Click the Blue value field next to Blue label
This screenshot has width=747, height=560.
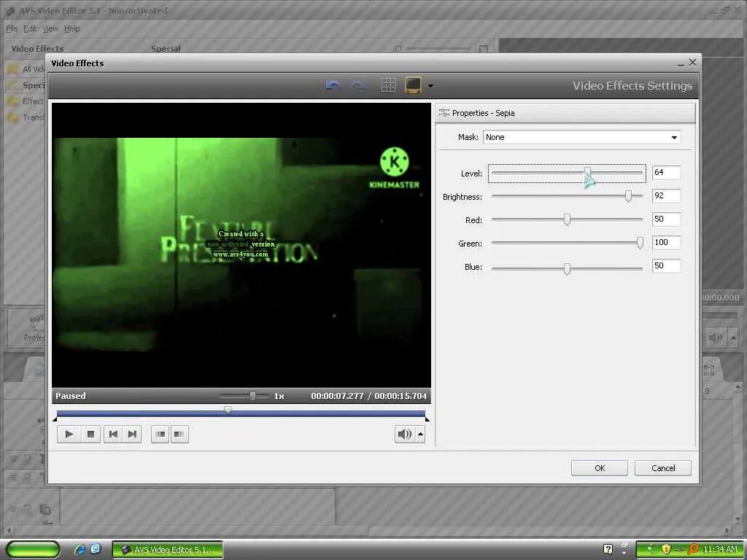(x=666, y=265)
